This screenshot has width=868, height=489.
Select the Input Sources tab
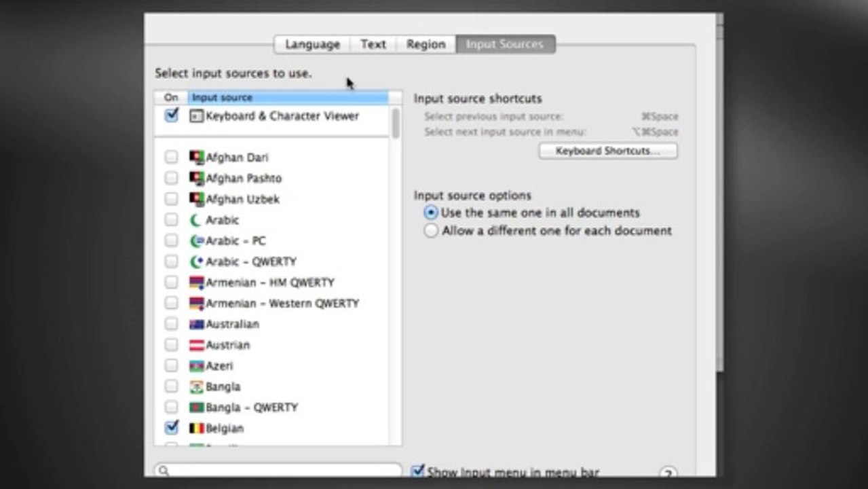coord(505,44)
